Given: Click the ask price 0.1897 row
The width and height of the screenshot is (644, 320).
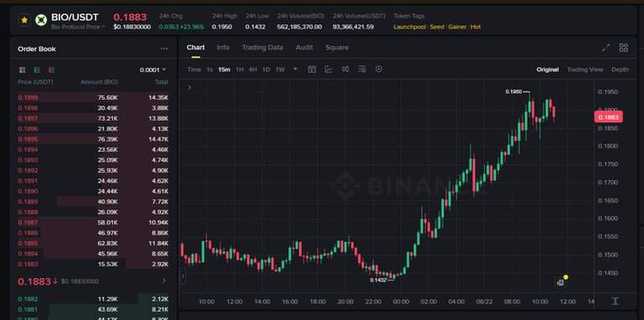Looking at the screenshot, I should [x=93, y=118].
